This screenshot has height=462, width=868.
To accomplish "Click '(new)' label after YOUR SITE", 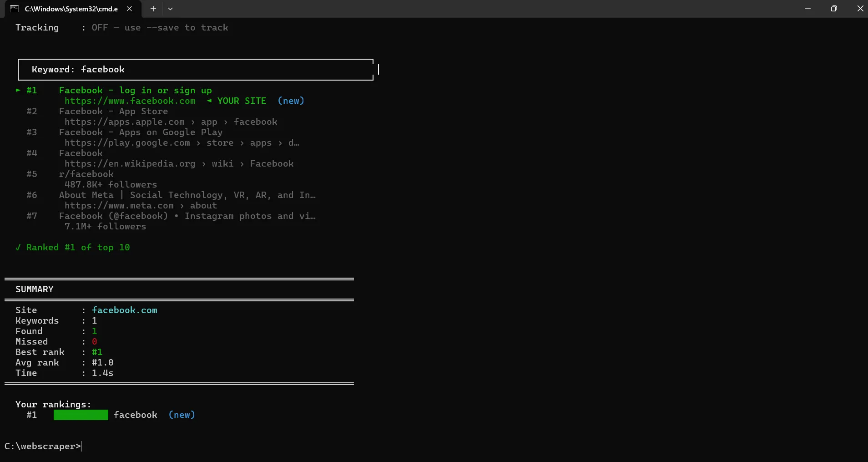I will [x=291, y=101].
